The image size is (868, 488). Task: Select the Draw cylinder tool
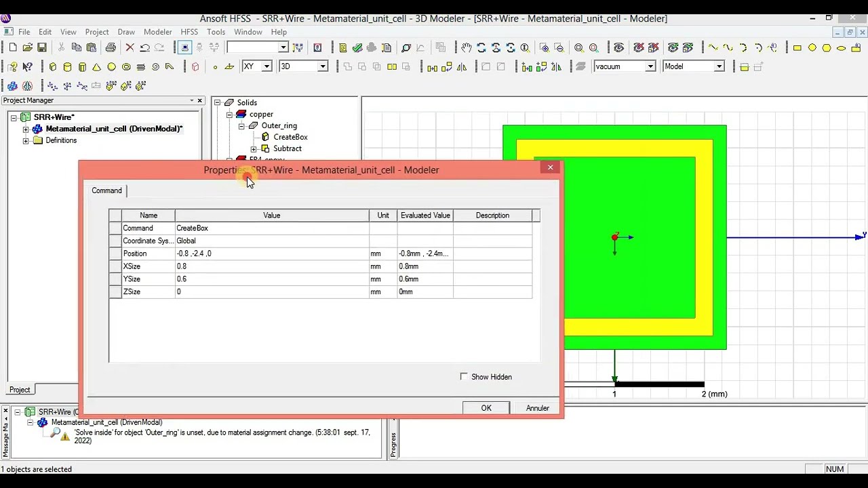point(68,66)
